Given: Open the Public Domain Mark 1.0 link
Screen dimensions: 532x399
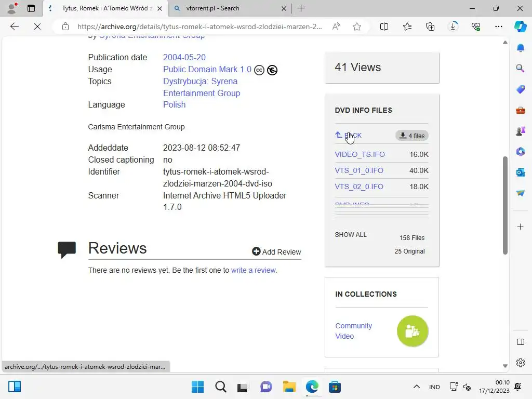Looking at the screenshot, I should pyautogui.click(x=207, y=69).
